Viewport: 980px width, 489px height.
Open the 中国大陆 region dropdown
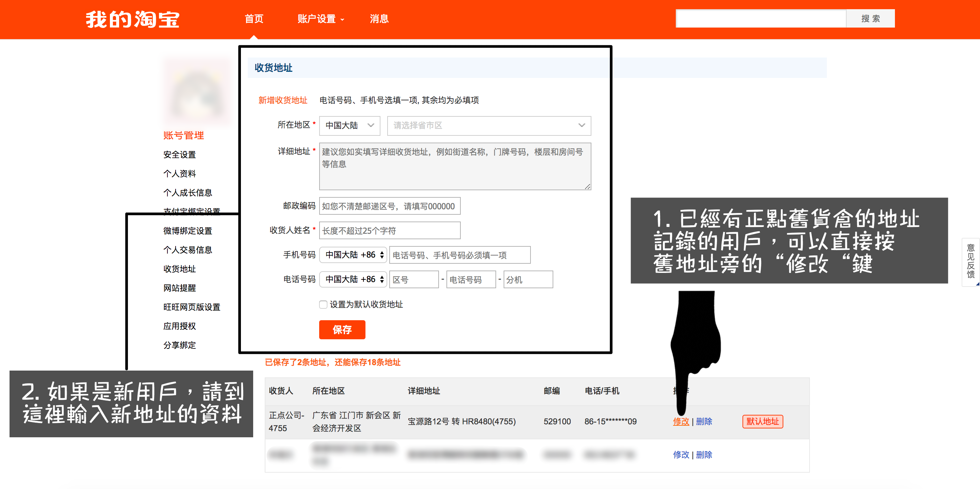click(349, 126)
